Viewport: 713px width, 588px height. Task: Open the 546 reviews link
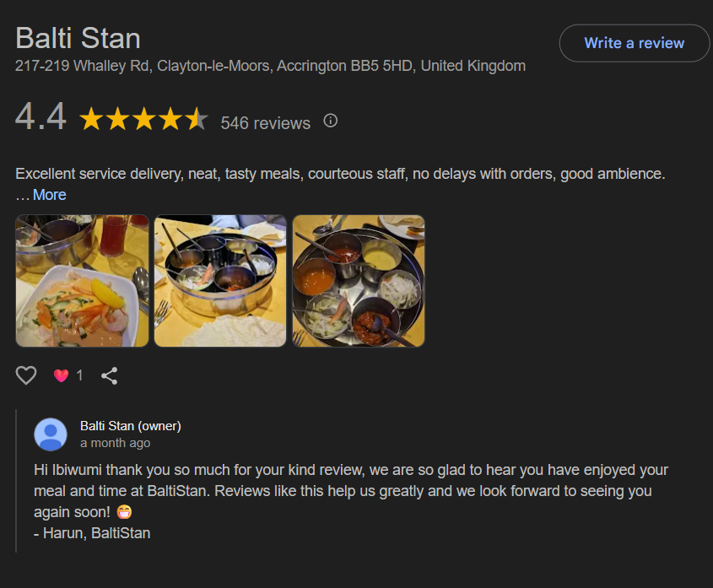[265, 123]
